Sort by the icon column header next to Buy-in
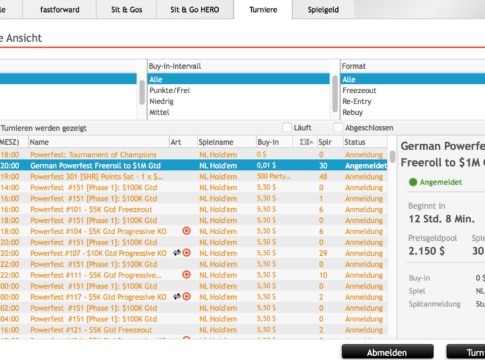 pyautogui.click(x=306, y=142)
